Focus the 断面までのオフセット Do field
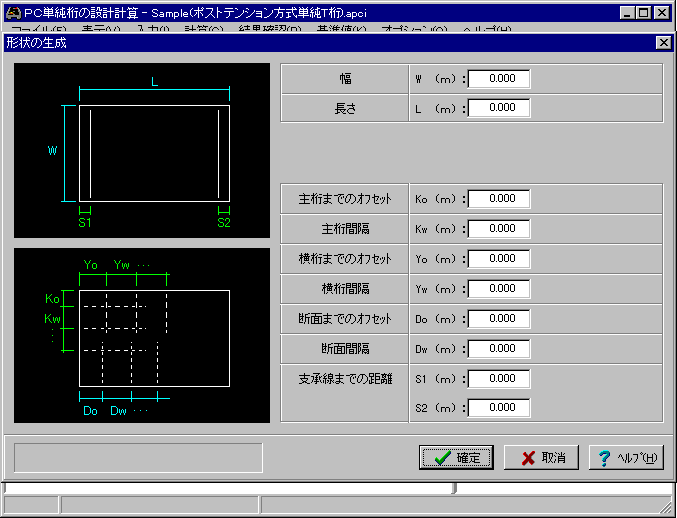The height and width of the screenshot is (518, 677). pyautogui.click(x=499, y=319)
